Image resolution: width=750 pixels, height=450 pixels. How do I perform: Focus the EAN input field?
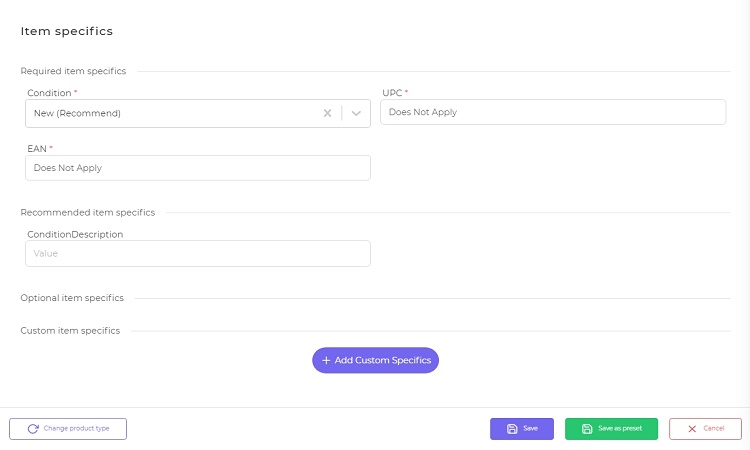point(198,168)
